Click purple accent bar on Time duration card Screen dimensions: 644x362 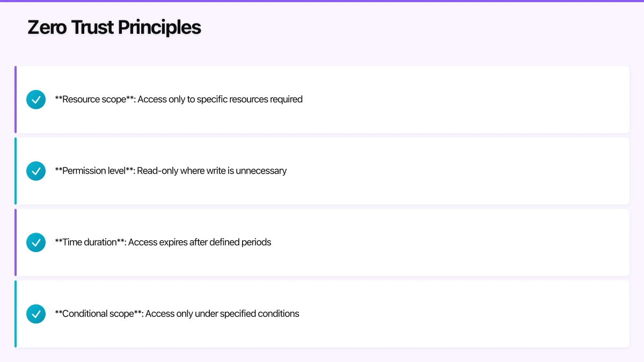[16, 242]
